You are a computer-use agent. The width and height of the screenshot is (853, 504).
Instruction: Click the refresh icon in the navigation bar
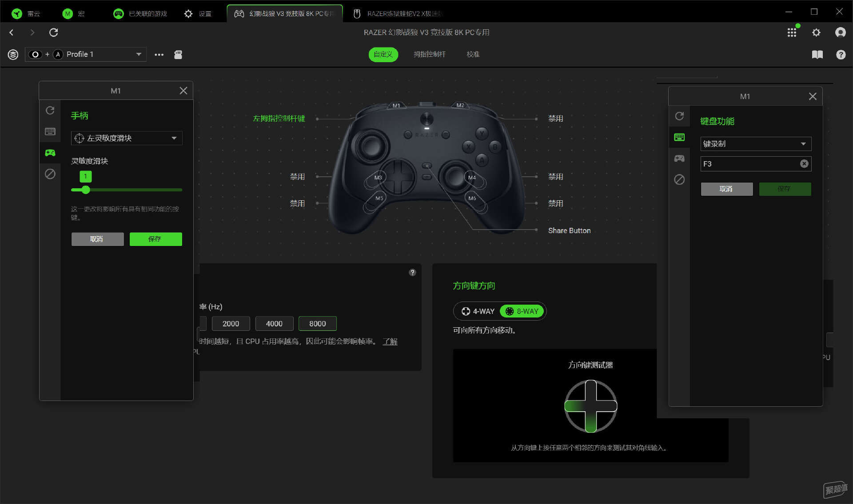tap(53, 32)
